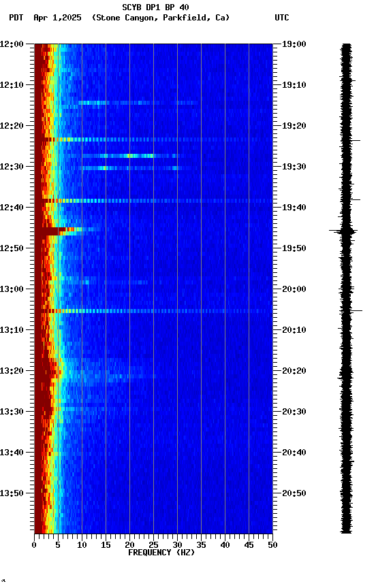376x588 pixels.
Task: Click the "(Stone Canyon, Parkfield, Ca)" location text
Action: pyautogui.click(x=161, y=18)
